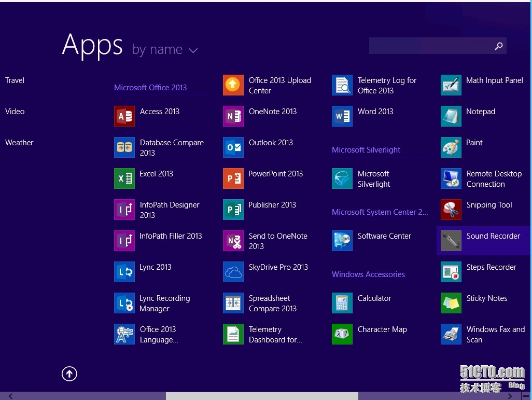Launch InfoPath Designer 2013 icon
Viewport: 532px width, 400px height.
(x=124, y=210)
